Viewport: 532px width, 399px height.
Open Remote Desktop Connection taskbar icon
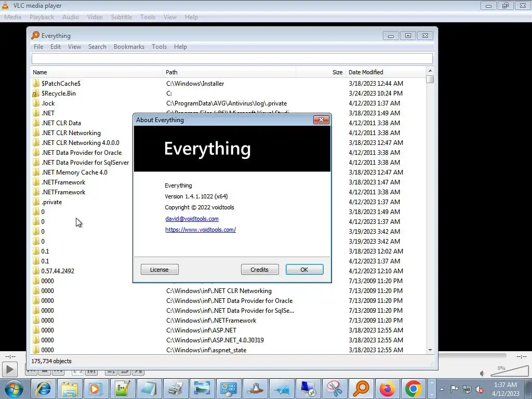click(309, 389)
